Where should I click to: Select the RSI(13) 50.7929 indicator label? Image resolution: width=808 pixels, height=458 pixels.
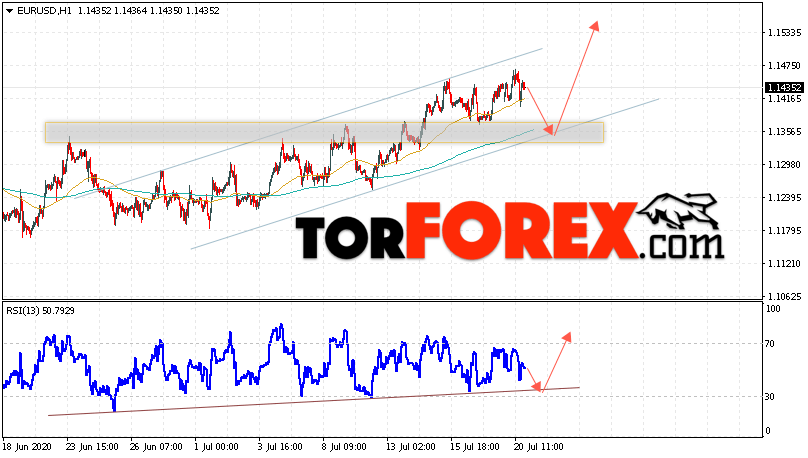(40, 311)
